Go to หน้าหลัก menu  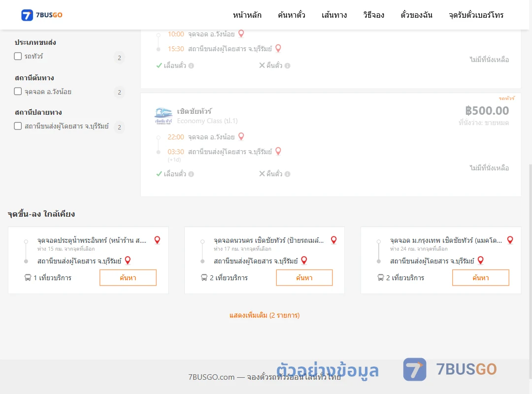point(247,15)
